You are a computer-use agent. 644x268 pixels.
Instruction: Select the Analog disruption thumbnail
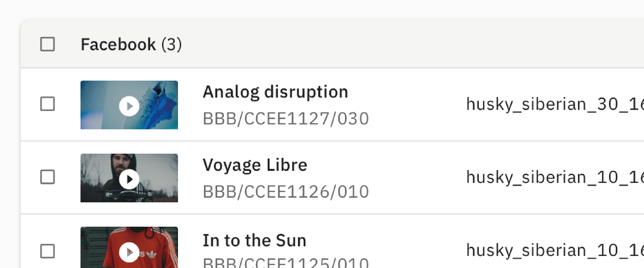(129, 105)
